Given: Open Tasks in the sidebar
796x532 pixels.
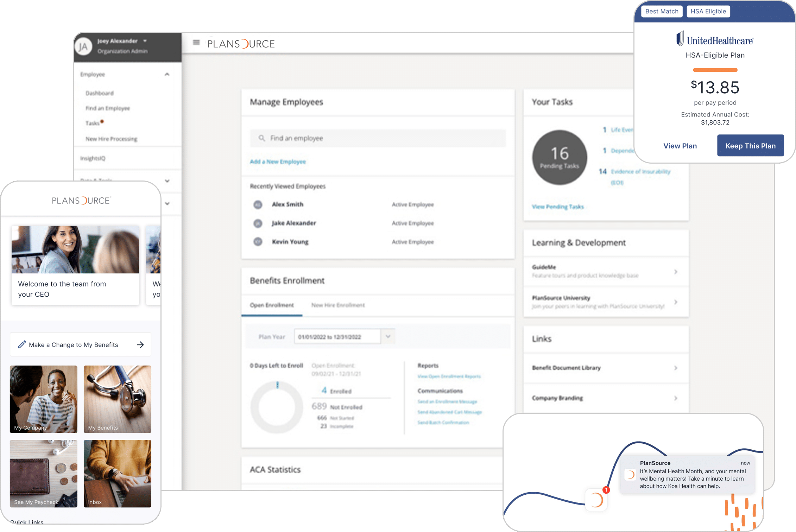Looking at the screenshot, I should pos(93,123).
